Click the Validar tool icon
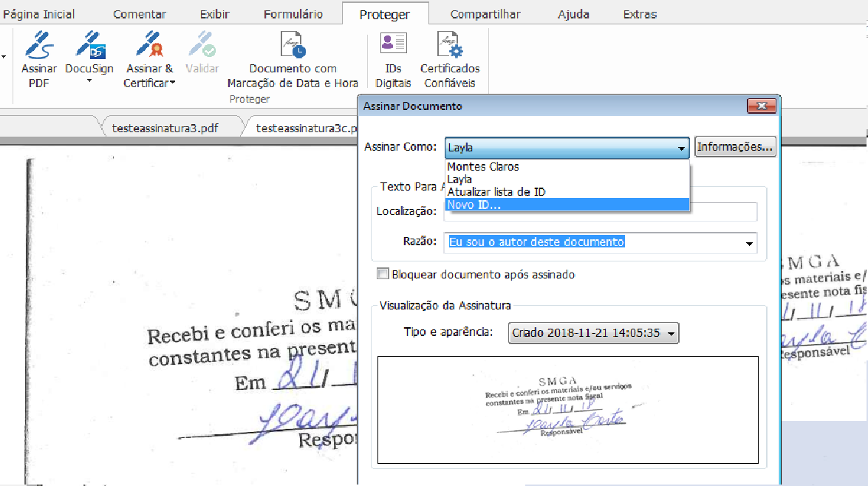The width and height of the screenshot is (868, 486). click(202, 50)
